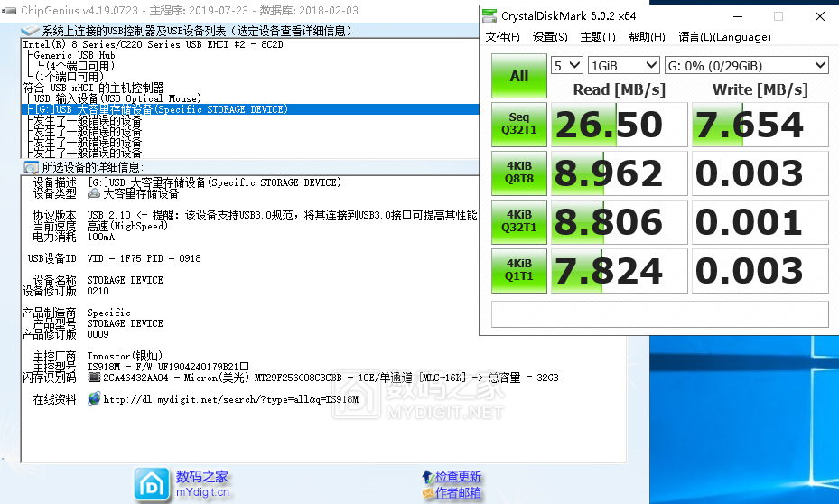The width and height of the screenshot is (839, 504).
Task: Click the 数码之家 house logo icon
Action: coord(152,485)
